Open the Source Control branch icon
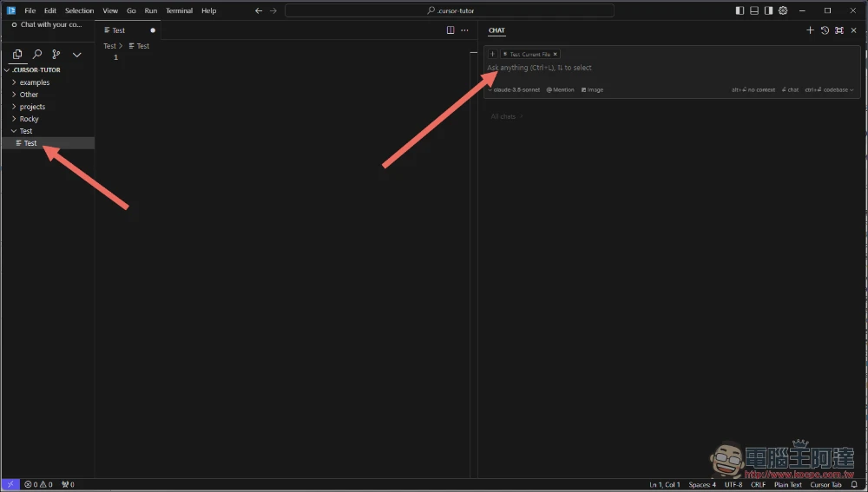 56,55
